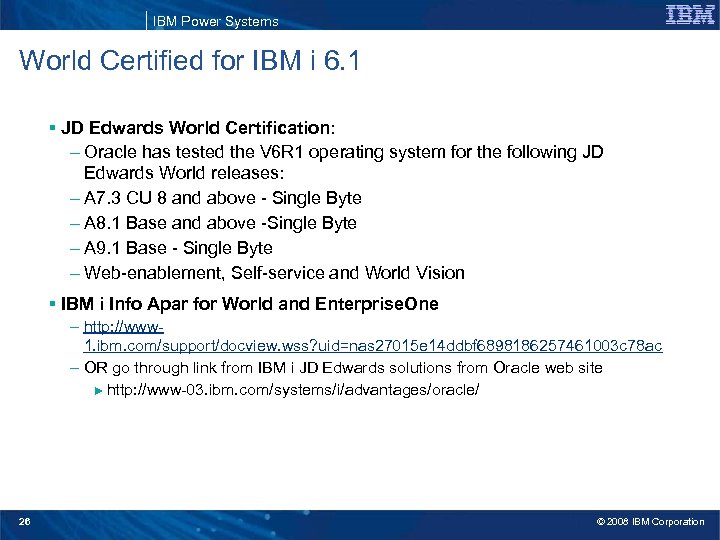The height and width of the screenshot is (540, 720).
Task: Click the 'IBM Power Systems' header text
Action: [x=215, y=21]
